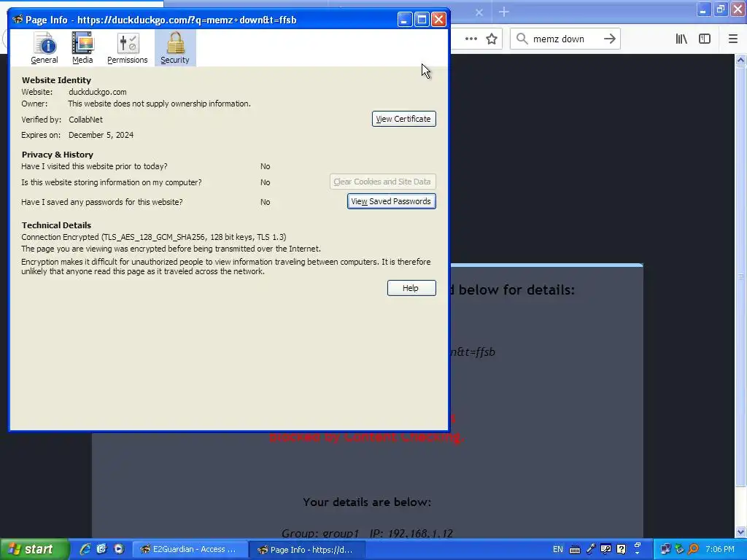Switch to E2Guardian Access taskbar window
The width and height of the screenshot is (747, 560).
coord(190,550)
